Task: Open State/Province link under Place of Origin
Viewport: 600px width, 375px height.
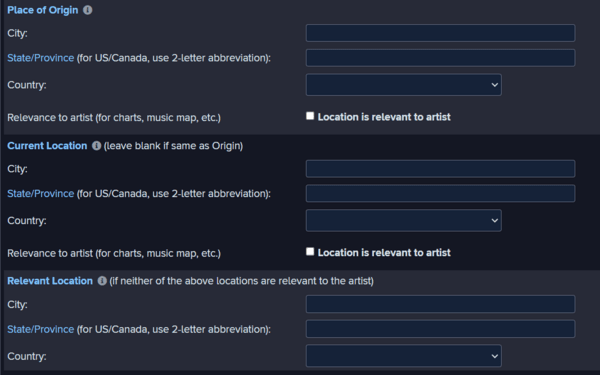Action: coord(41,58)
